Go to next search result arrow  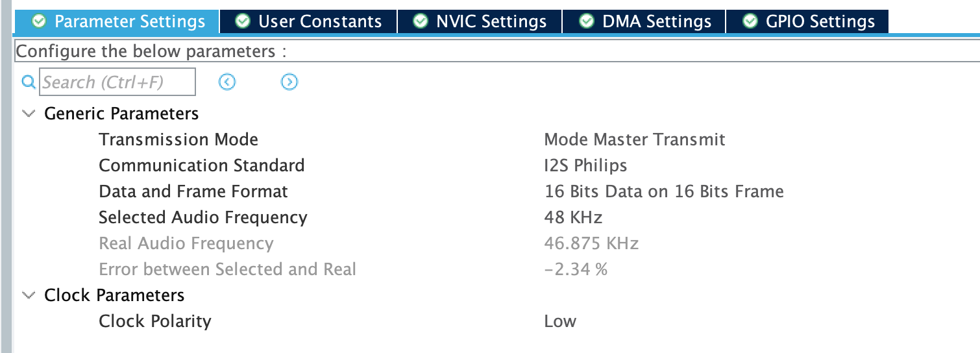click(x=289, y=82)
